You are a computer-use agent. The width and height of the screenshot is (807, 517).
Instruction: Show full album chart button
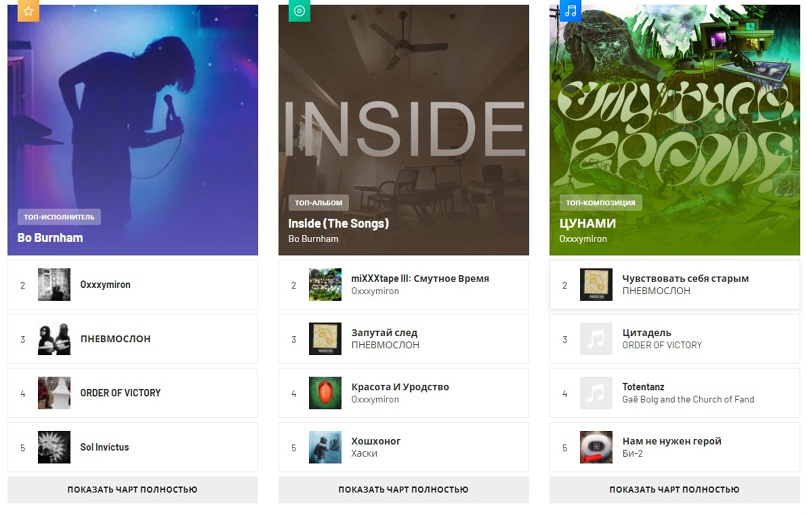(404, 489)
